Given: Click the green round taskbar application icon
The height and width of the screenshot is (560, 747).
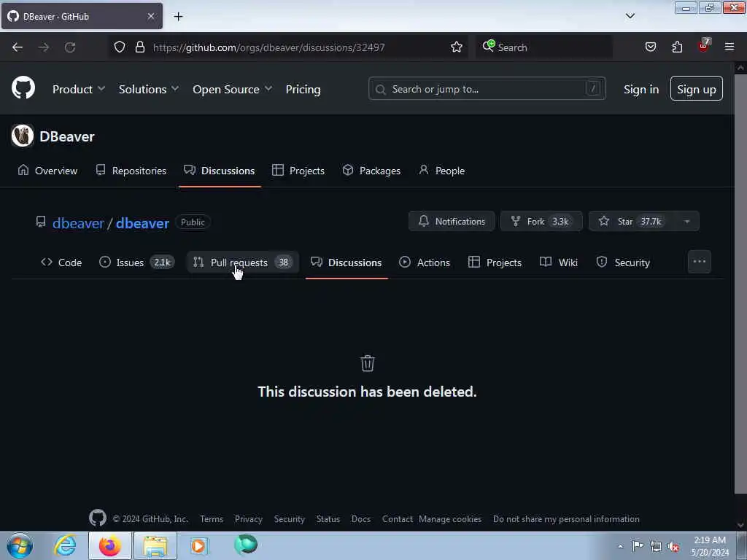Looking at the screenshot, I should [246, 545].
